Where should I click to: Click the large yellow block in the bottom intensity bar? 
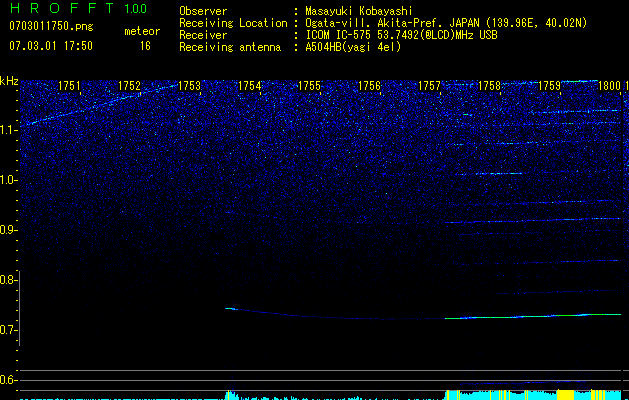(566, 394)
